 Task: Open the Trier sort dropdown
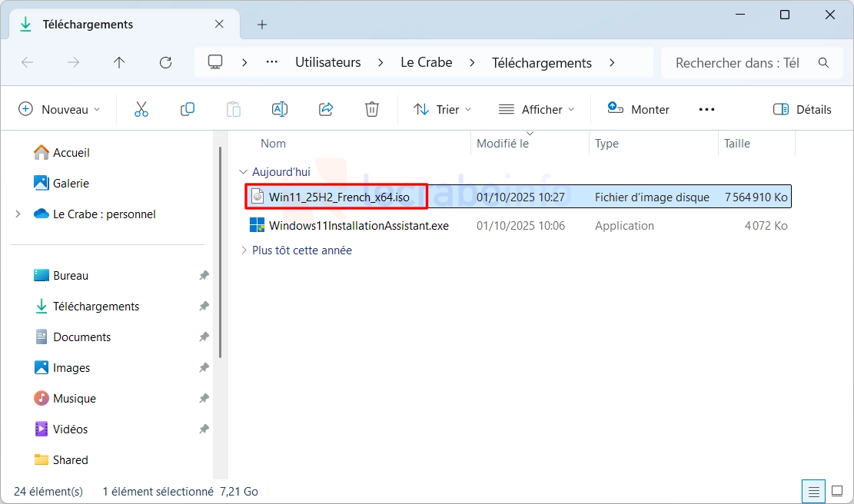(x=443, y=109)
